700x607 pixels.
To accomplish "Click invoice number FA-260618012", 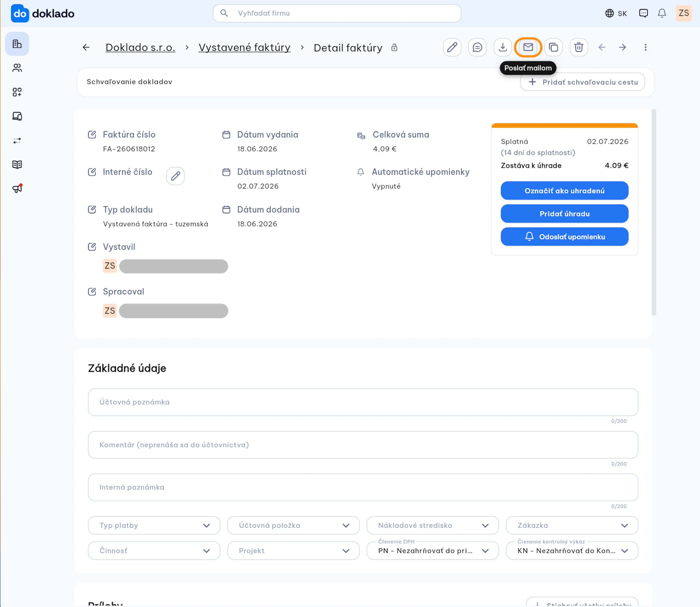I will 129,149.
